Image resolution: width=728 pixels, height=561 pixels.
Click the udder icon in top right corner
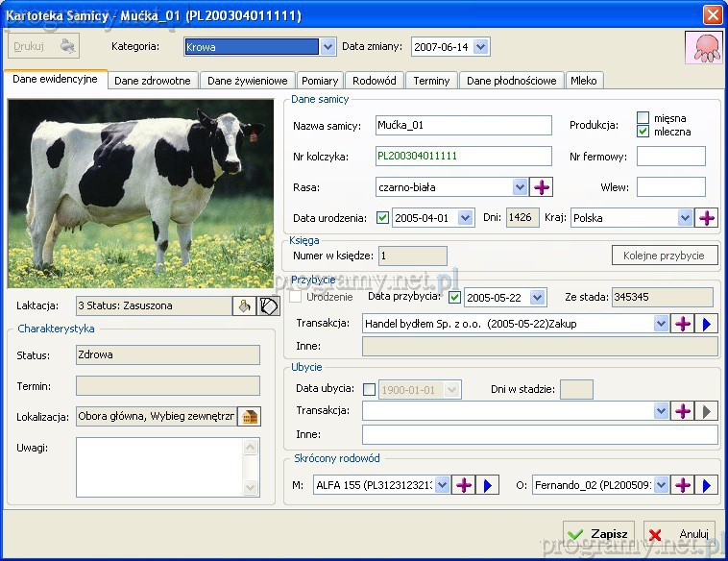pos(703,47)
